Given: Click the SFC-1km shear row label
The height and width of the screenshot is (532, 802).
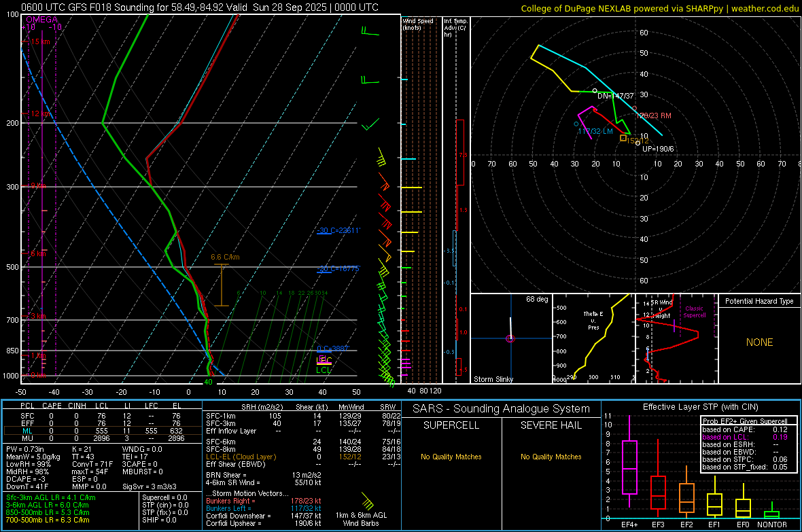Looking at the screenshot, I should tap(221, 416).
